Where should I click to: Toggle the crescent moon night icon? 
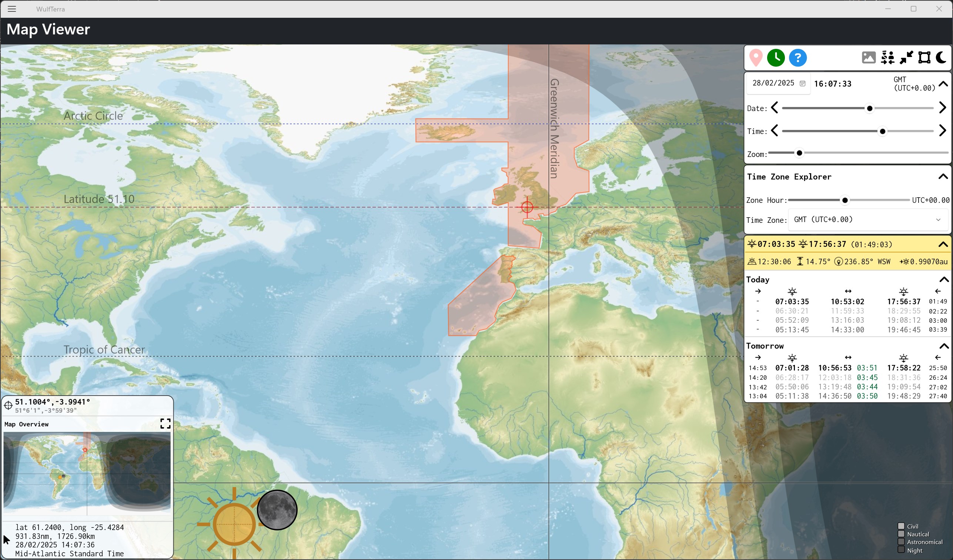pos(941,58)
